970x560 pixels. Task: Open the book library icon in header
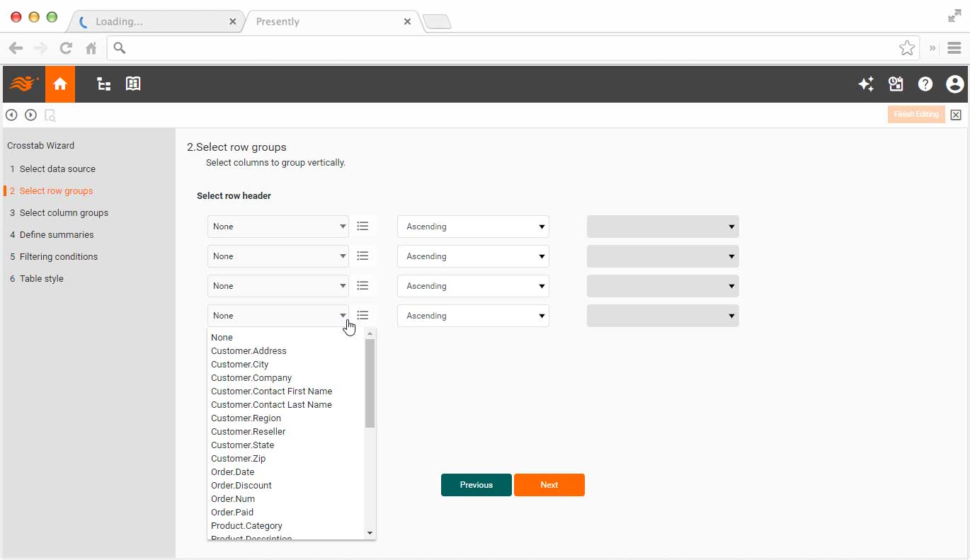point(133,84)
